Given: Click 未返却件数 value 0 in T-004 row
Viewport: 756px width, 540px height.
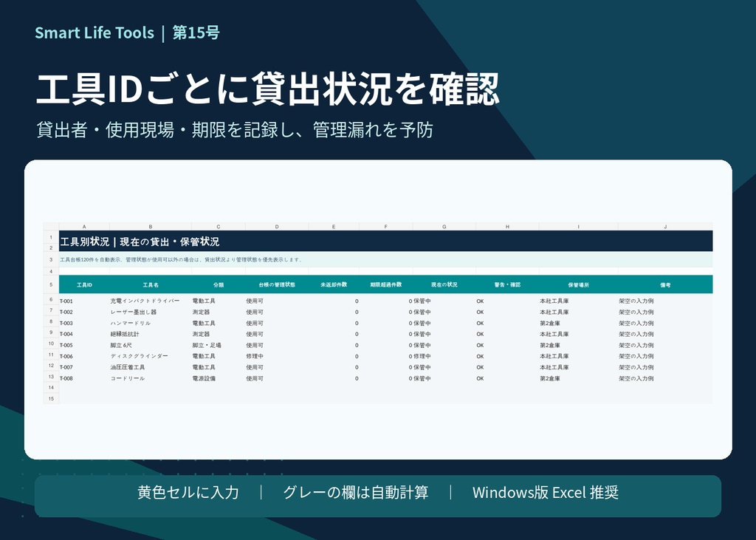Looking at the screenshot, I should coord(334,334).
